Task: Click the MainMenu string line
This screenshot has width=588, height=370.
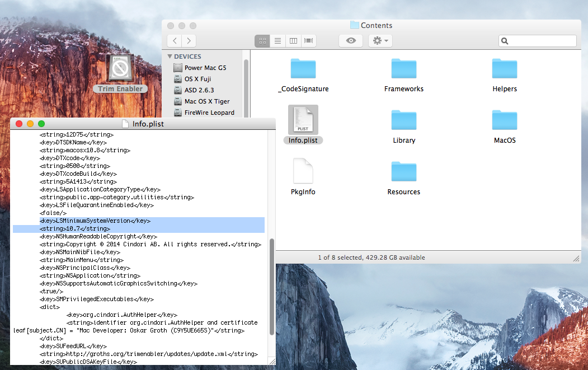Action: pyautogui.click(x=81, y=260)
